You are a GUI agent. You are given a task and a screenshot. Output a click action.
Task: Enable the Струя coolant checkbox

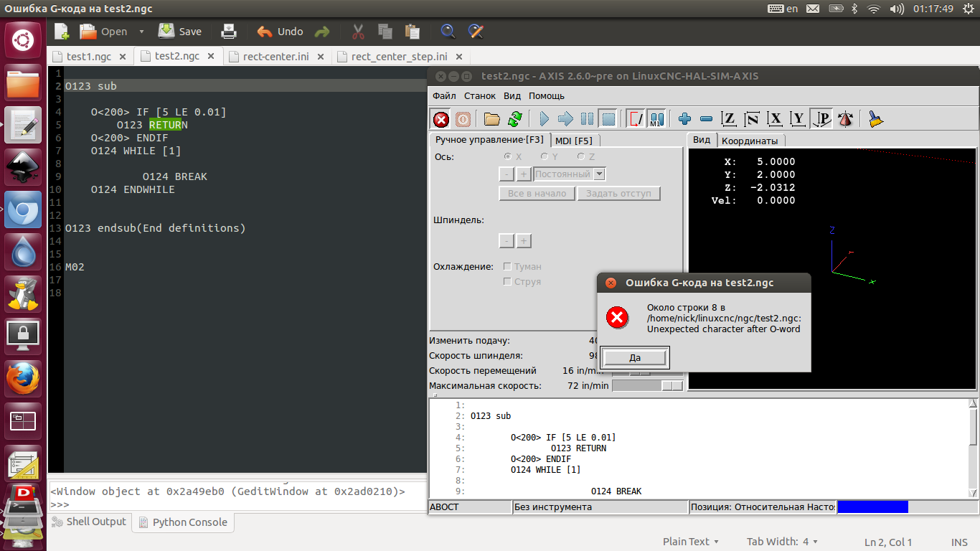[x=508, y=281]
